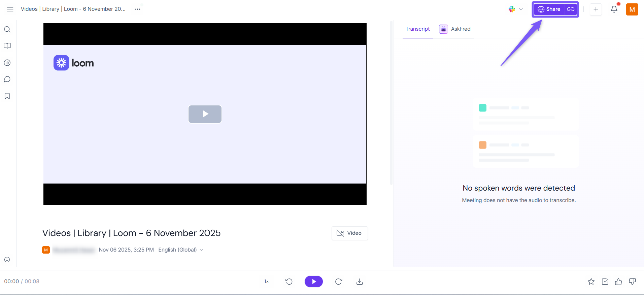The image size is (644, 295).
Task: Open the more options ellipsis beside the title
Action: [x=137, y=9]
